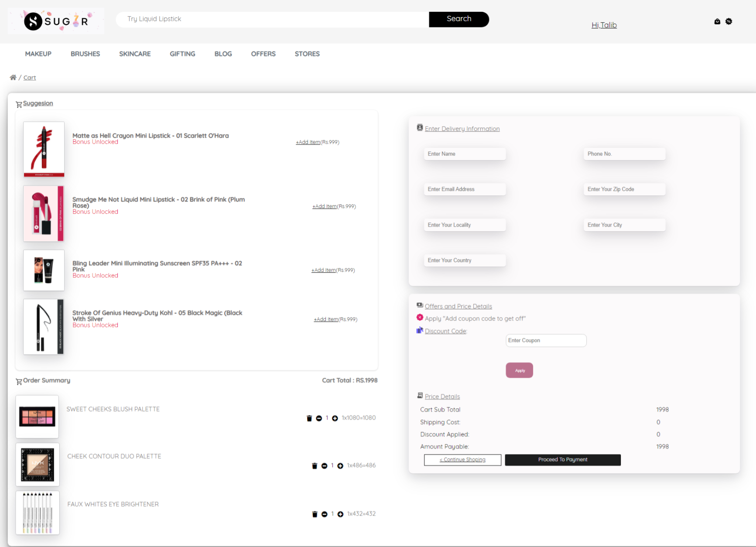The width and height of the screenshot is (756, 547).
Task: Click Continue Shoping link
Action: (x=462, y=460)
